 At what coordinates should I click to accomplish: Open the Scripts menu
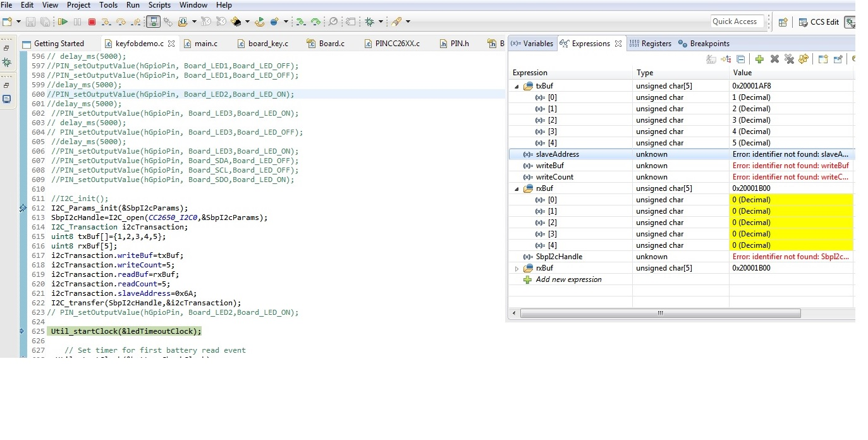point(159,5)
